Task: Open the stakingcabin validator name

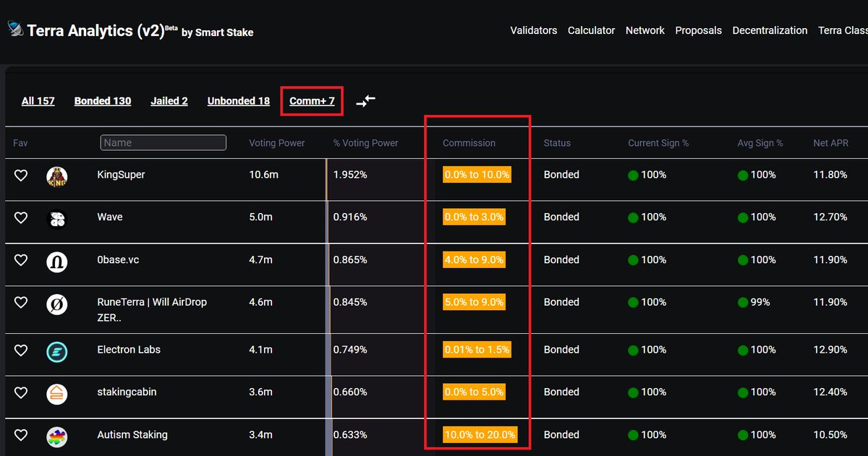Action: [127, 392]
